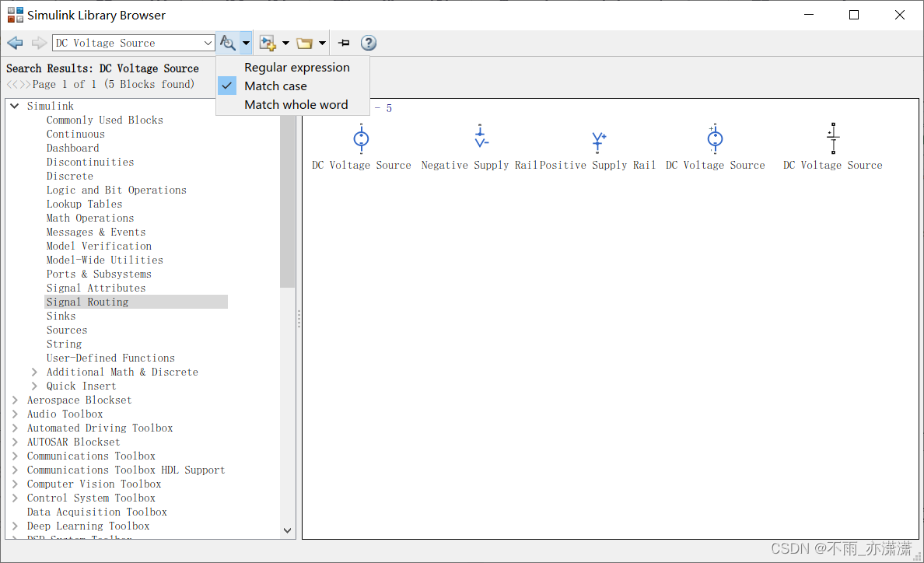Image resolution: width=924 pixels, height=563 pixels.
Task: Select the Continuous library
Action: (x=75, y=135)
